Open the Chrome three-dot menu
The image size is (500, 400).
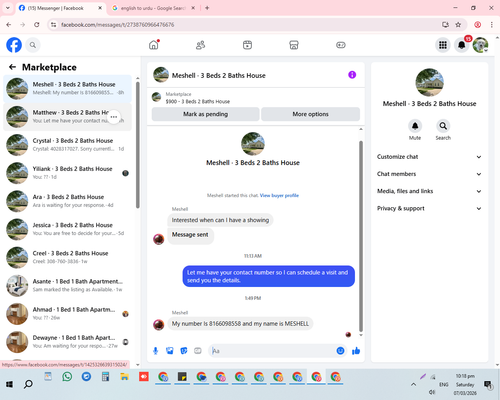click(x=492, y=25)
